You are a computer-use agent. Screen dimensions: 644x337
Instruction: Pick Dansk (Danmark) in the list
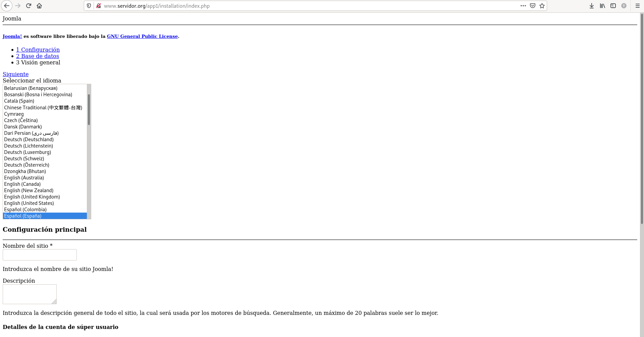pyautogui.click(x=45, y=127)
